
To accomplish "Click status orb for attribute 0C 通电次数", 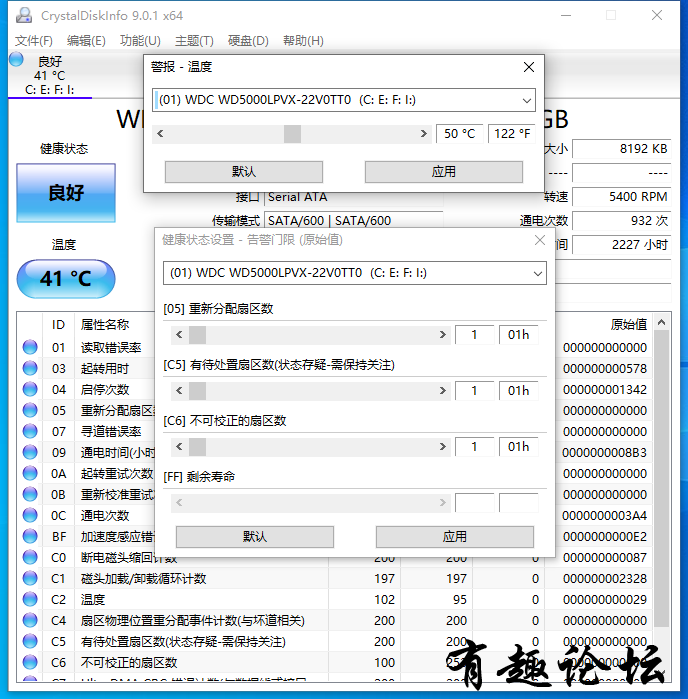I will 30,515.
